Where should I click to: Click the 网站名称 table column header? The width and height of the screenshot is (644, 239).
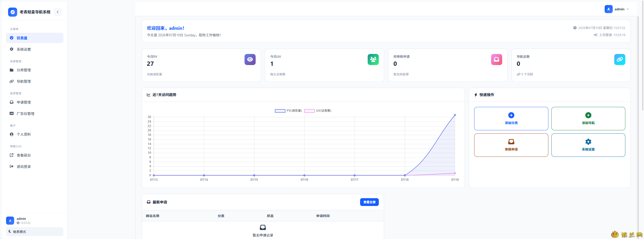[x=153, y=216]
